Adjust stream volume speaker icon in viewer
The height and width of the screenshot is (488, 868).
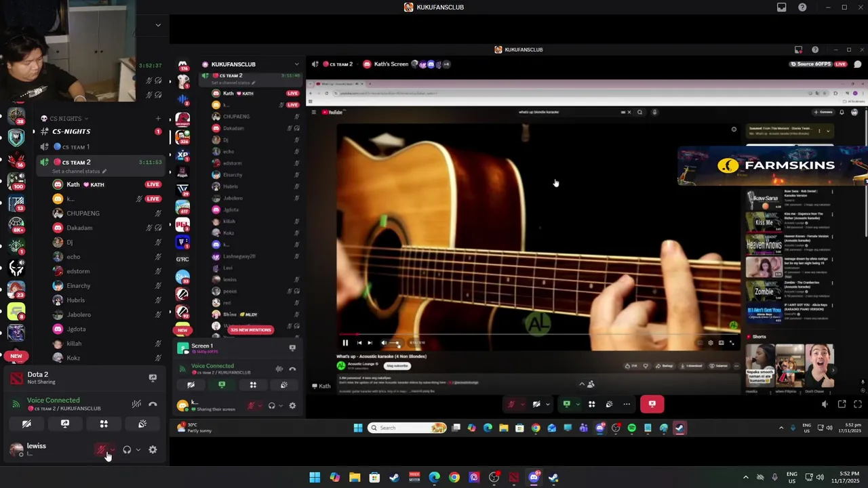[825, 404]
